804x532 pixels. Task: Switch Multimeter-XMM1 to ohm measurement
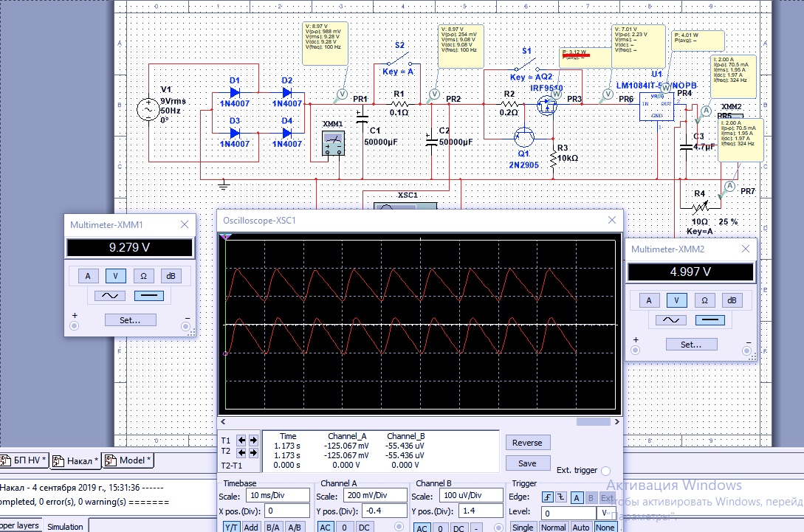[x=143, y=276]
